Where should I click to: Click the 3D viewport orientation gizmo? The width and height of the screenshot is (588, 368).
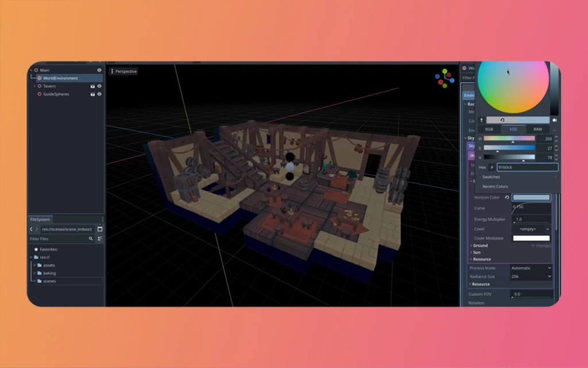pos(444,79)
